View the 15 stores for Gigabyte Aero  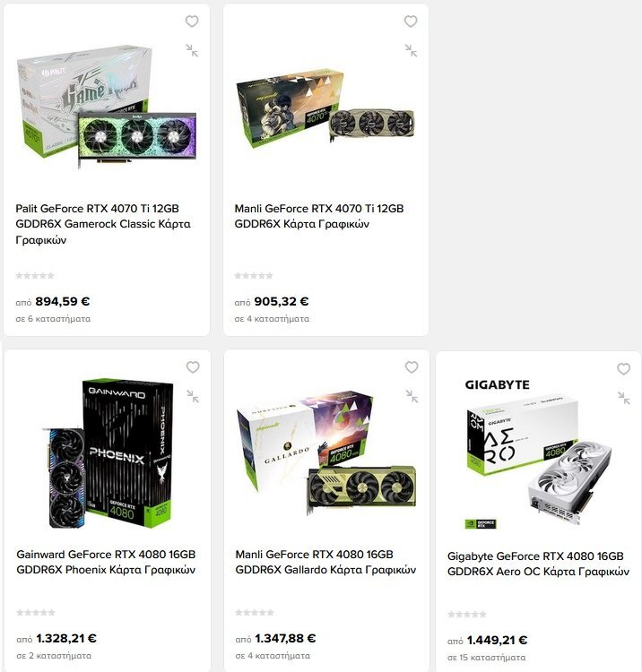coord(486,657)
